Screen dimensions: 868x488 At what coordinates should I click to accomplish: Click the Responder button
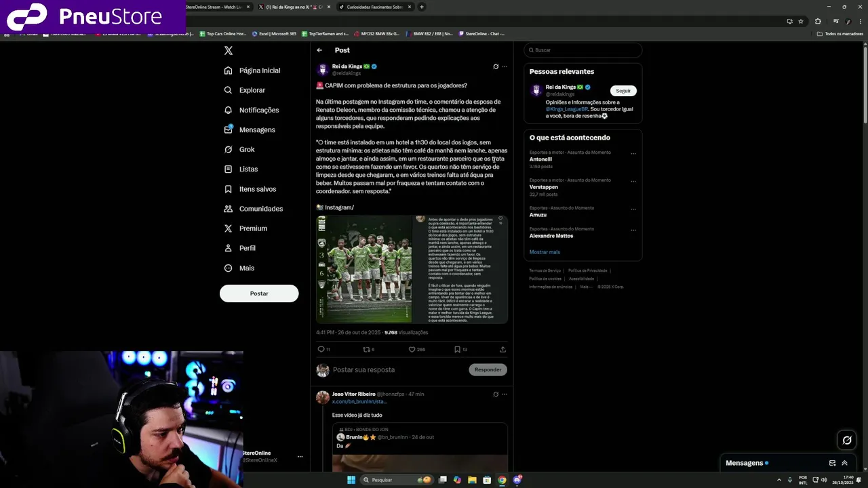488,370
